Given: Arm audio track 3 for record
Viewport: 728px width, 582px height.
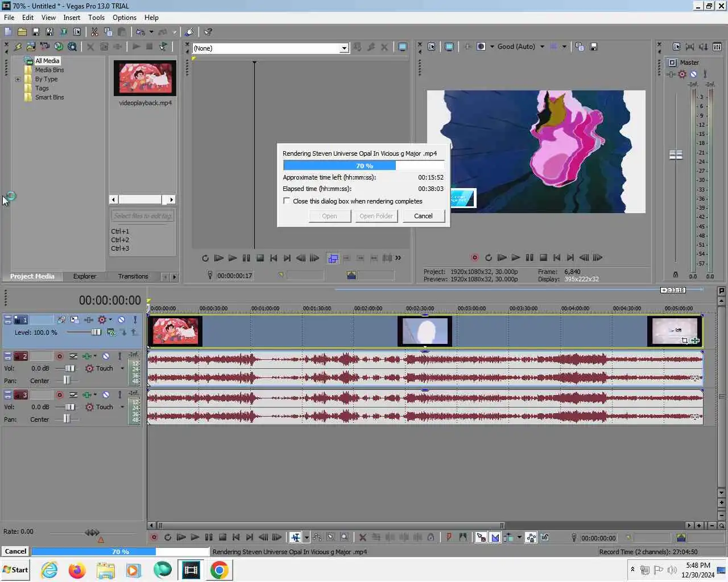Looking at the screenshot, I should point(59,395).
